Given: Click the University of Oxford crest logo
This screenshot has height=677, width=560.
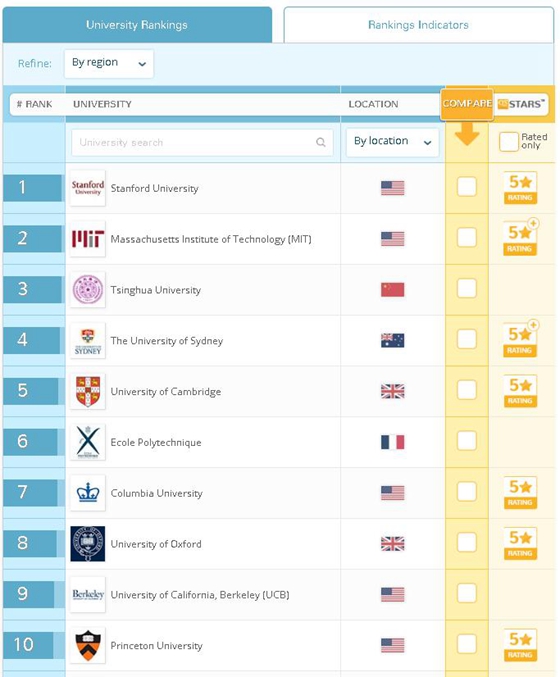Looking at the screenshot, I should coord(88,544).
